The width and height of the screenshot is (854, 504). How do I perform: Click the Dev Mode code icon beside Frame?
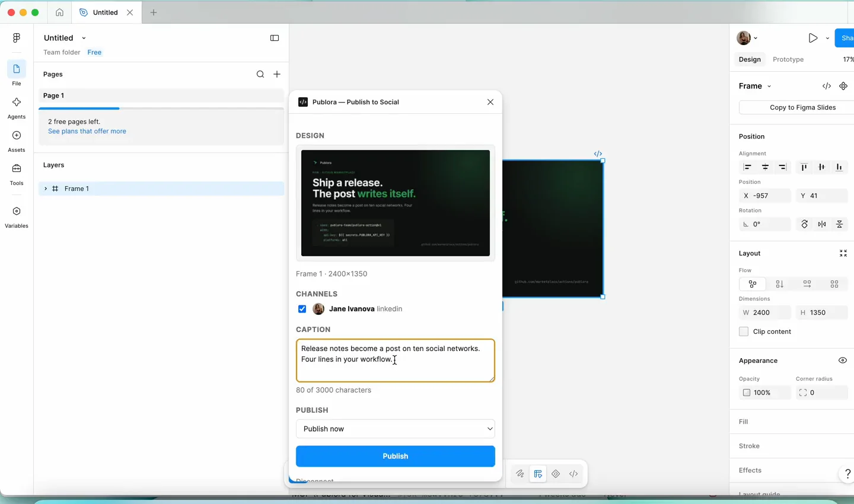pos(827,86)
